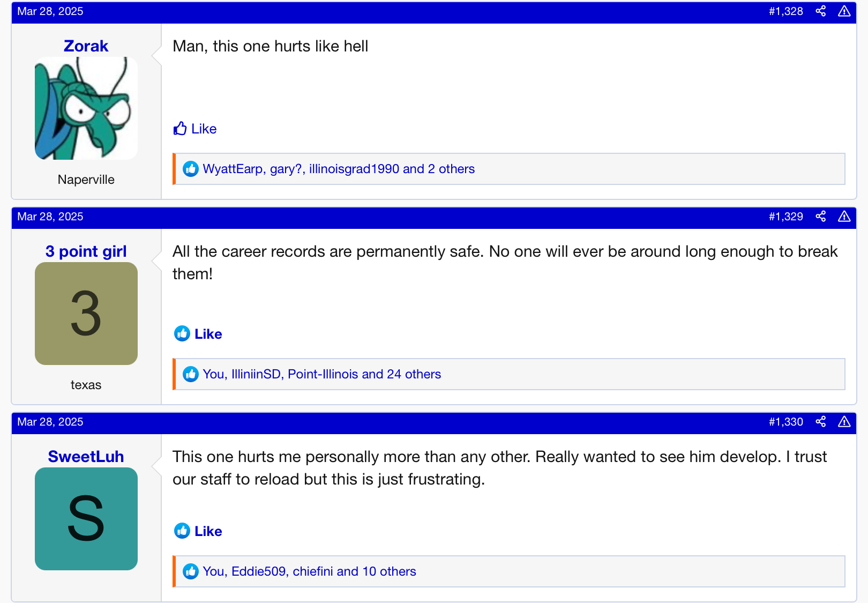Open Zorak's profile via username
Viewport: 868px width, 603px height.
pyautogui.click(x=86, y=46)
